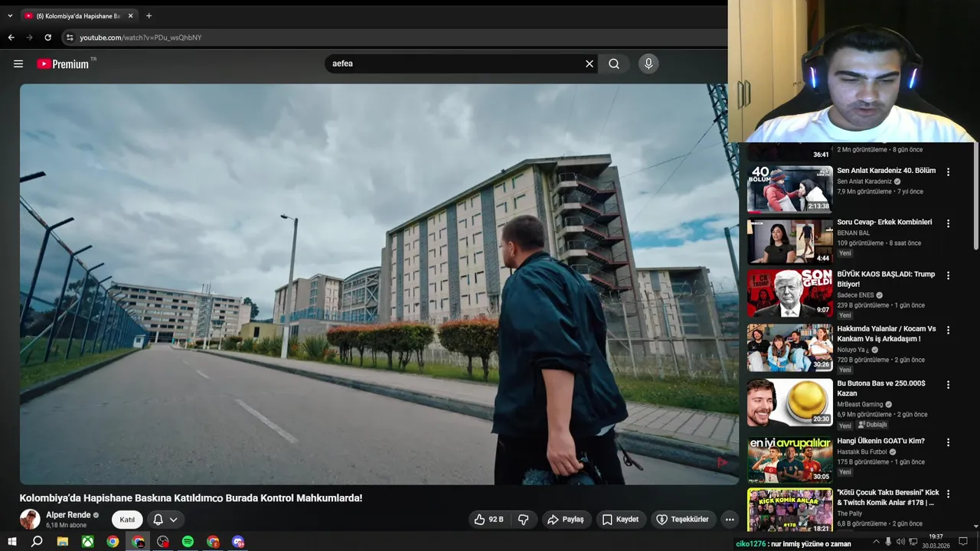The image size is (980, 551).
Task: Like the video with 92 B
Action: click(489, 519)
